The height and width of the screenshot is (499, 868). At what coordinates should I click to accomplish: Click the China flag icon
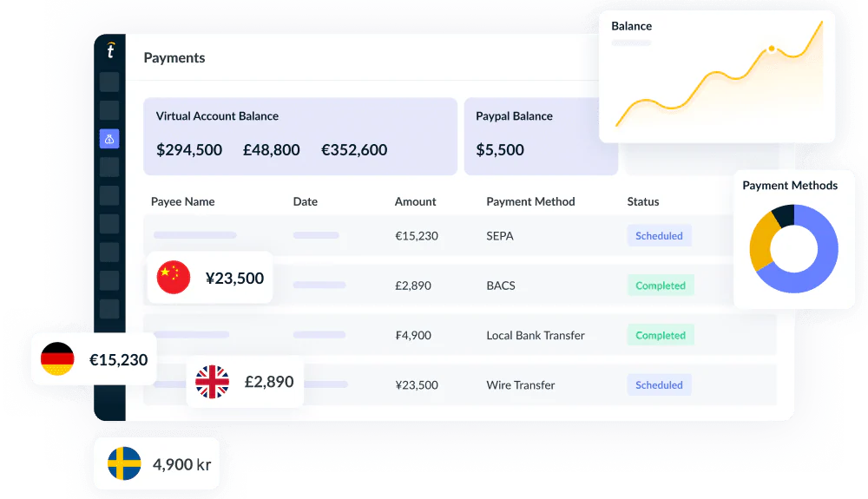[174, 277]
